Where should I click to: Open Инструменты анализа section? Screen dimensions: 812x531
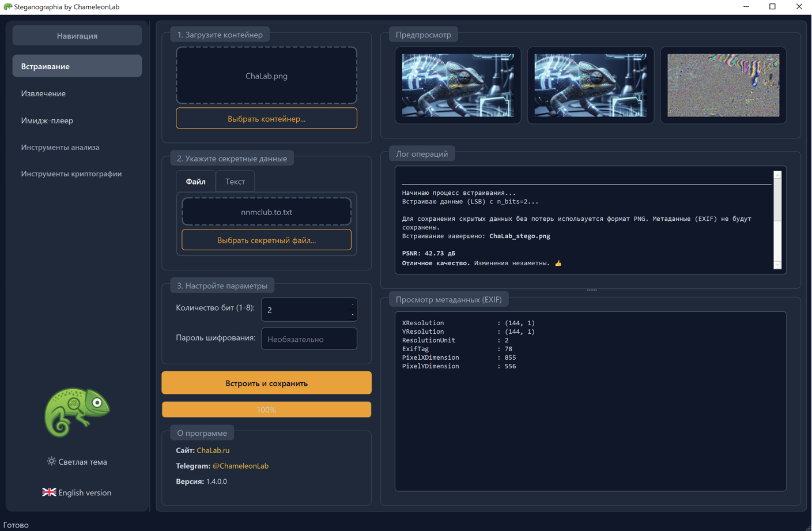[60, 147]
